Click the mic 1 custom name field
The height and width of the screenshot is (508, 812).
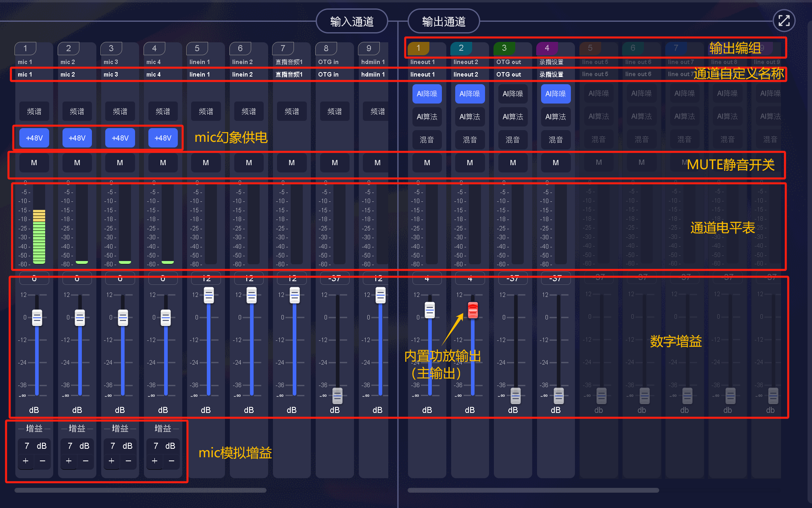coord(25,75)
